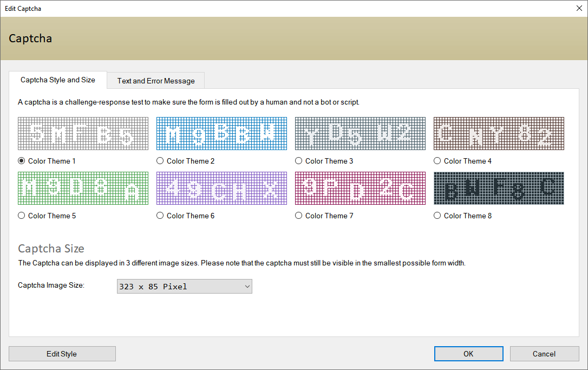Click the green Color Theme 5 captcha preview

click(x=83, y=188)
